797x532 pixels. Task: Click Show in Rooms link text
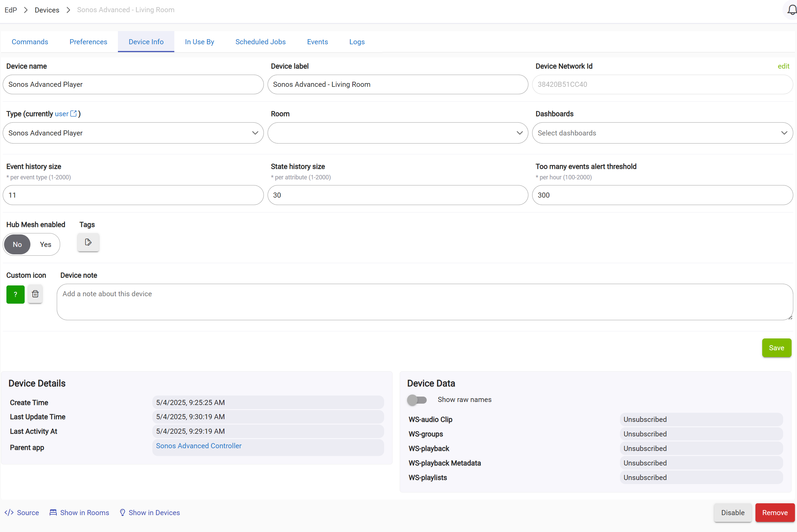coord(85,513)
